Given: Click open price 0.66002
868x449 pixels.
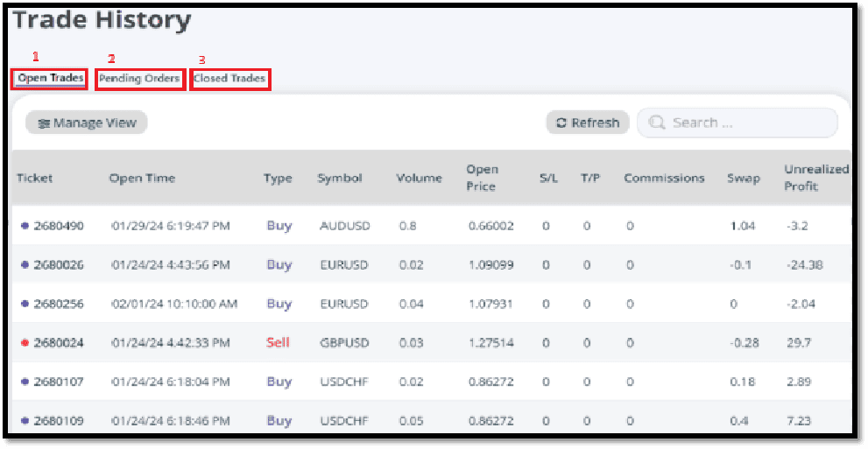Looking at the screenshot, I should [491, 226].
